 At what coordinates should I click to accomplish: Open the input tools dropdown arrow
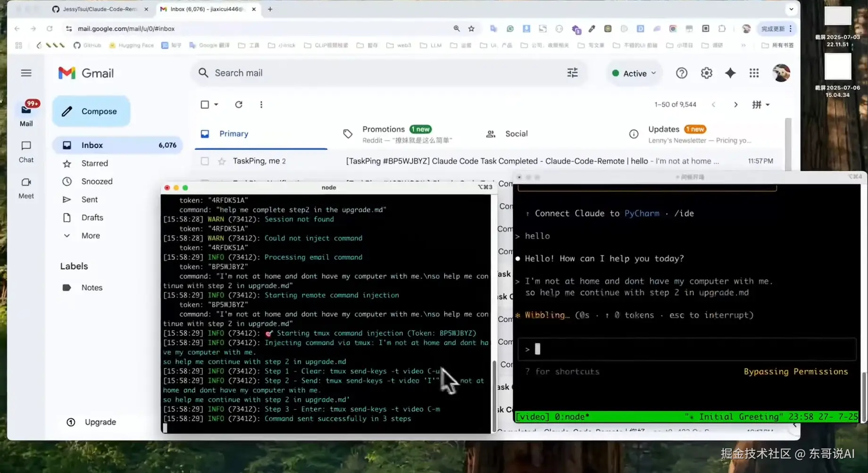(x=768, y=105)
